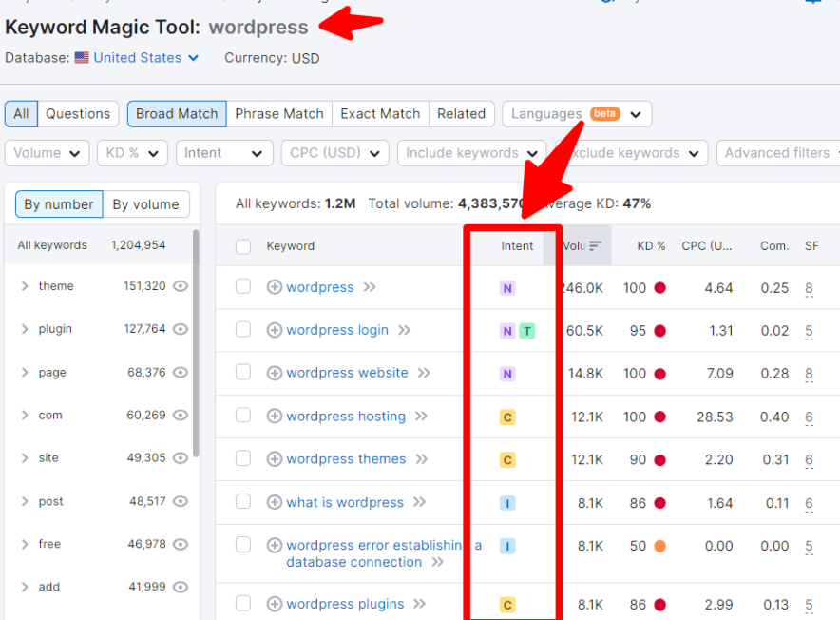840x620 pixels.
Task: Tick the select-all checkbox in Keyword header
Action: 243,246
